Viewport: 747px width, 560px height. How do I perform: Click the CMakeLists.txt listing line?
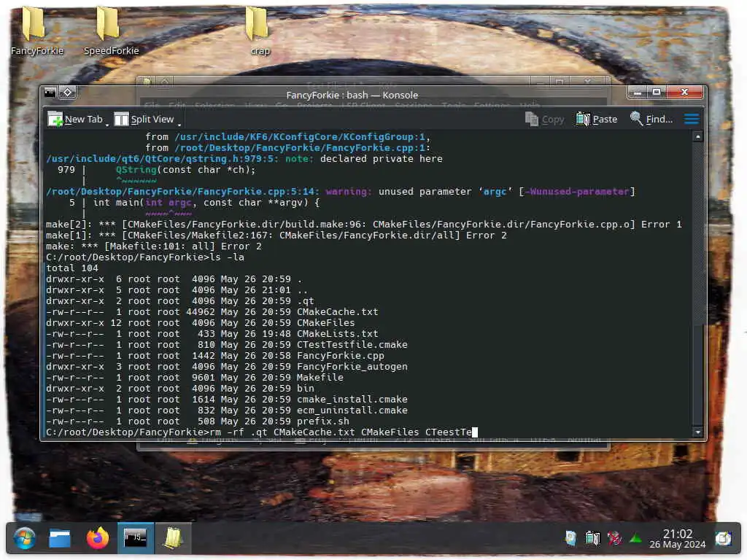[x=212, y=334]
